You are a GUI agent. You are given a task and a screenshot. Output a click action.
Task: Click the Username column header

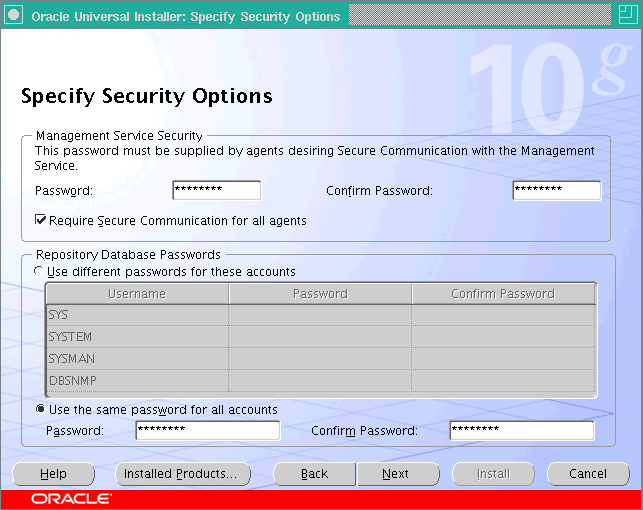click(137, 294)
